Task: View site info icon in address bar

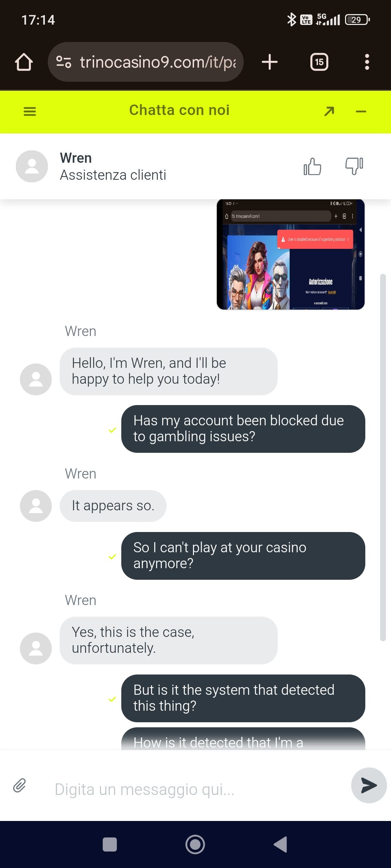Action: point(64,62)
